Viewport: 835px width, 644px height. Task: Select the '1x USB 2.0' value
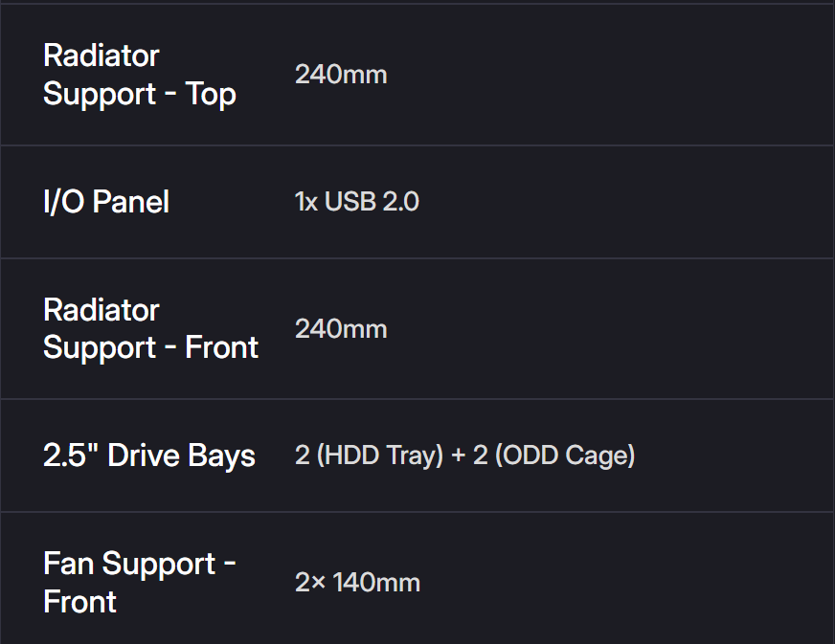click(x=356, y=202)
